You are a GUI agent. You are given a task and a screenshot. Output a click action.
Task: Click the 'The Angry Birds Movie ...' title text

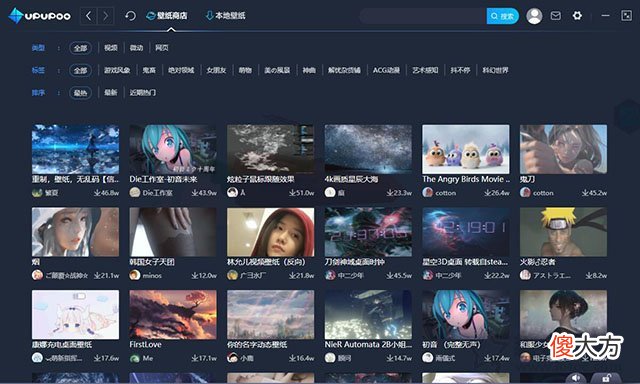(466, 179)
